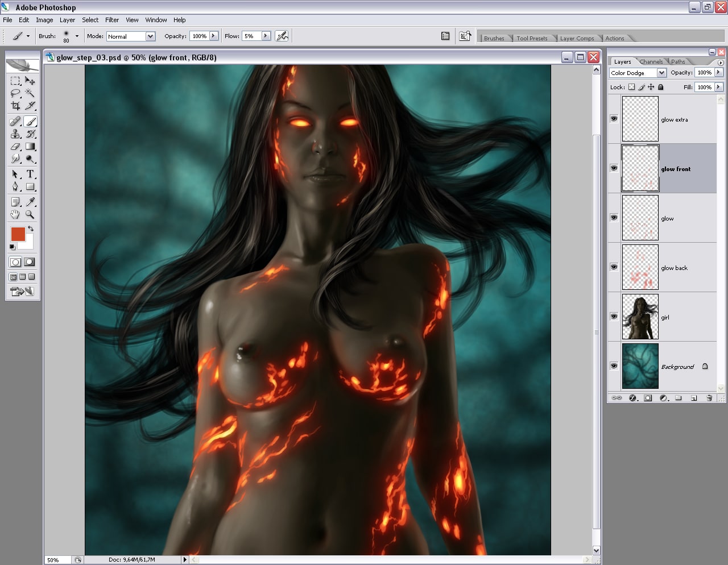Select the Brush tool in the toolbox
728x565 pixels.
coord(30,121)
